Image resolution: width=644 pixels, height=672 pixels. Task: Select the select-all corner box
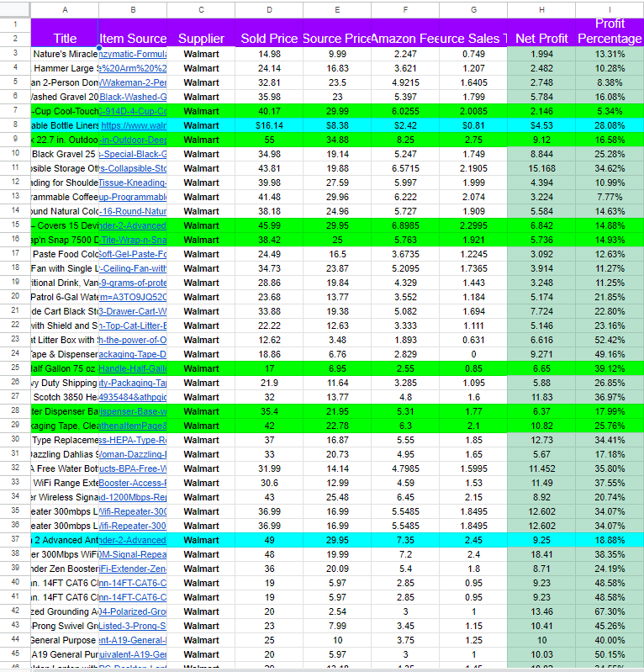click(15, 9)
